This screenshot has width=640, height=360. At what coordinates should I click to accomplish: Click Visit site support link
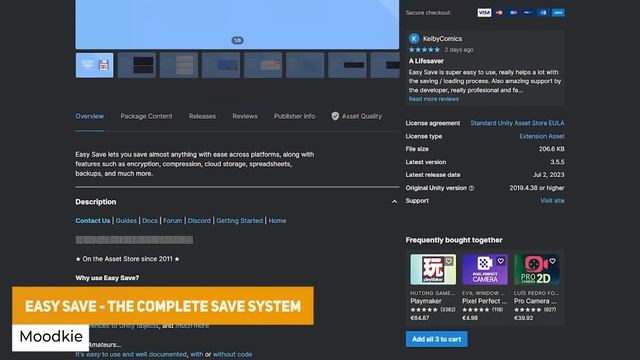pos(552,201)
